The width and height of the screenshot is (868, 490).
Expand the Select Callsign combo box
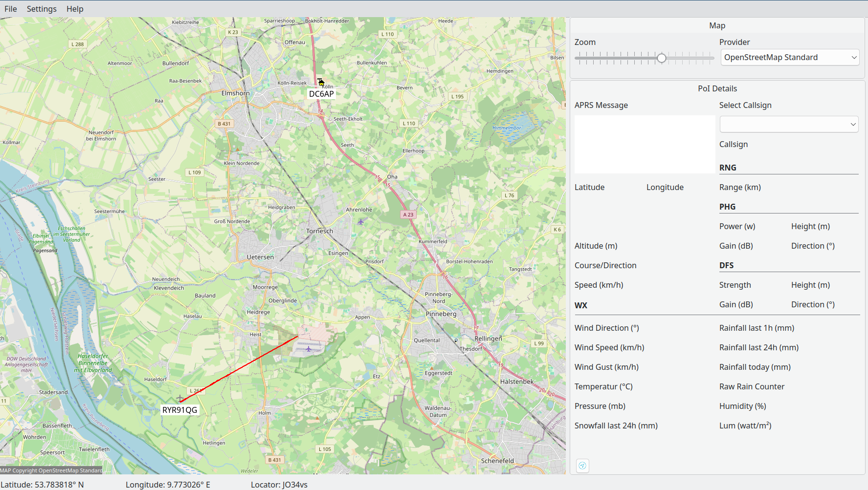pyautogui.click(x=789, y=124)
